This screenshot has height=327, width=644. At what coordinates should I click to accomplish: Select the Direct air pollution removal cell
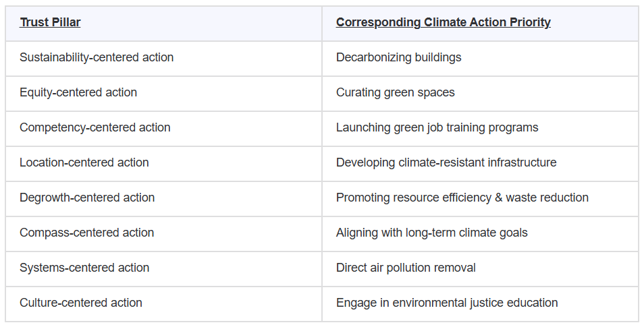pyautogui.click(x=406, y=268)
